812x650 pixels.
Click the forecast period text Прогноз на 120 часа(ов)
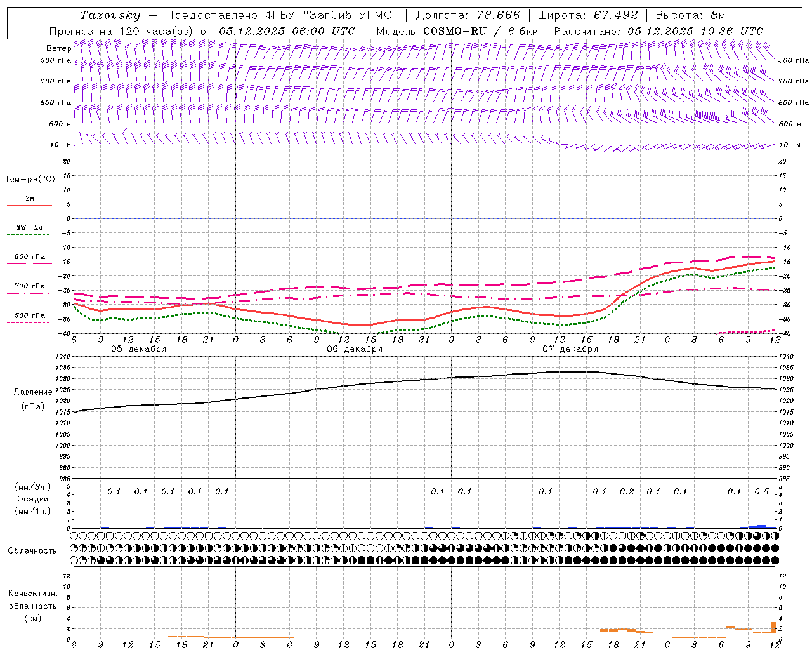coord(122,31)
